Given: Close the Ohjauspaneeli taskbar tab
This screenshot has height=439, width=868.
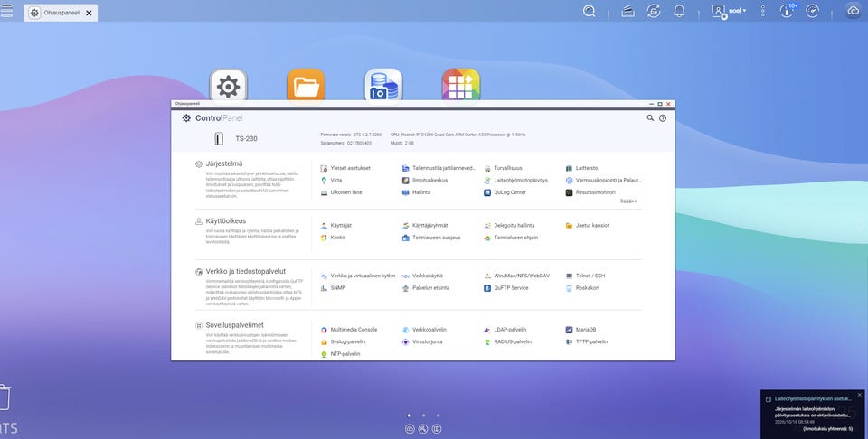Looking at the screenshot, I should 89,13.
